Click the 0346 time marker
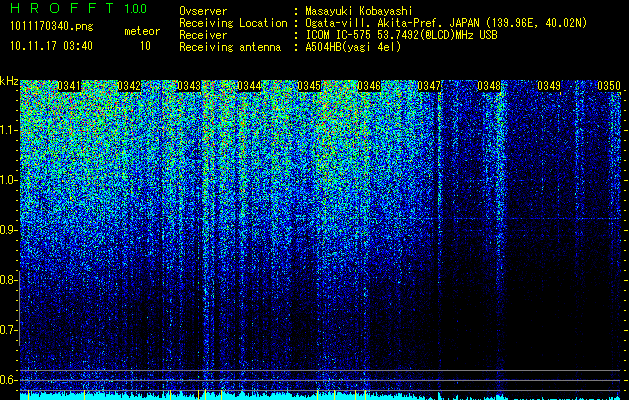Image resolution: width=629 pixels, height=400 pixels. (x=369, y=86)
